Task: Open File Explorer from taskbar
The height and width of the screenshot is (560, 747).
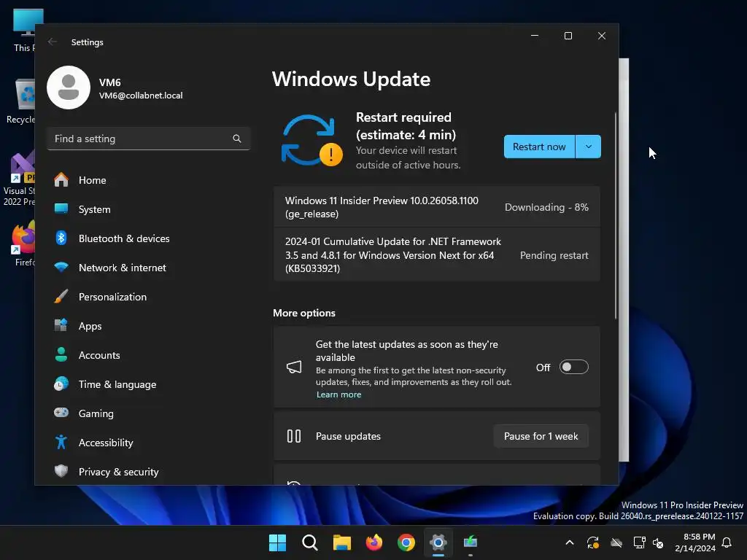Action: [x=342, y=542]
